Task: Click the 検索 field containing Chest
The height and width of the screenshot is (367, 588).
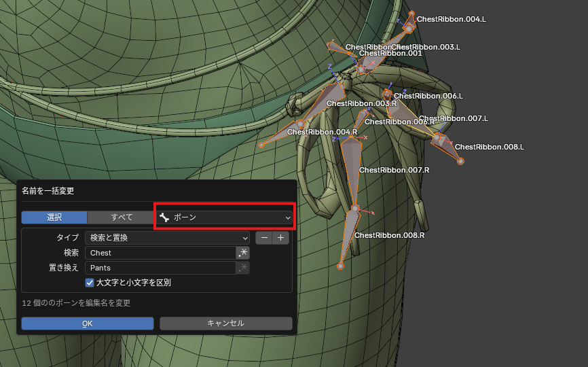Action: pyautogui.click(x=160, y=253)
